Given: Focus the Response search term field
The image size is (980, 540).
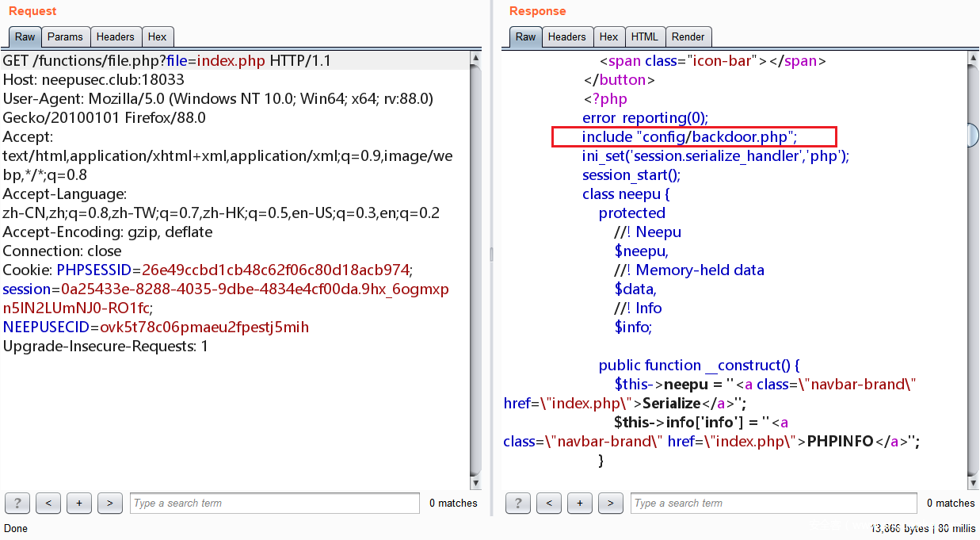Looking at the screenshot, I should (x=774, y=503).
